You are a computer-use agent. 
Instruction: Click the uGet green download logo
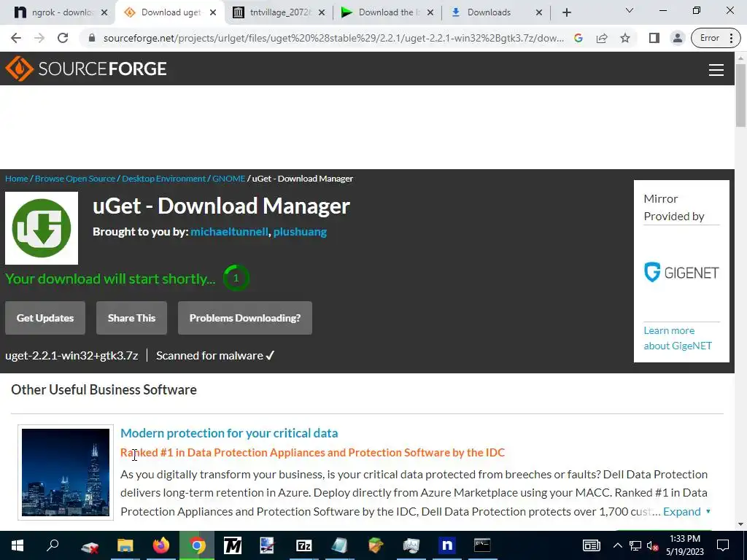tap(42, 228)
